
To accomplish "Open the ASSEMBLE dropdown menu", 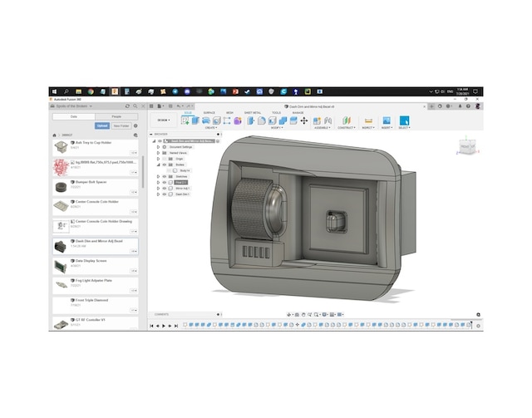I will (323, 128).
